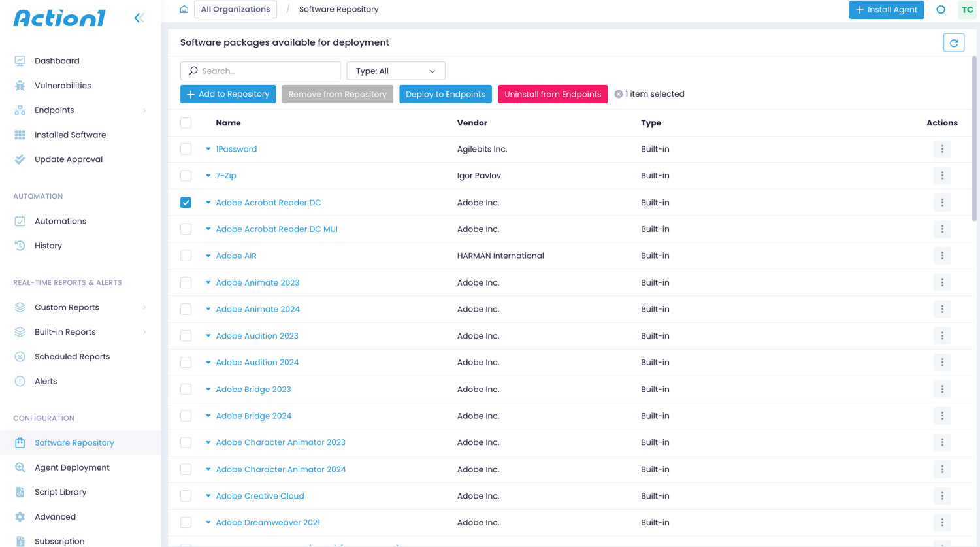
Task: Open actions menu for Adobe Character Animator 2024
Action: click(942, 469)
